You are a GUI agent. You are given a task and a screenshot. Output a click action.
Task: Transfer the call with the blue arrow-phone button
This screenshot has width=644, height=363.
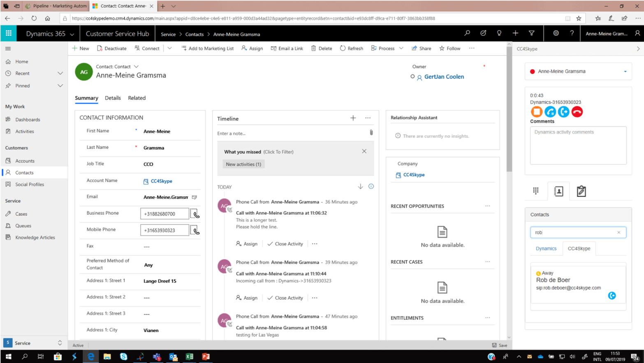click(563, 111)
